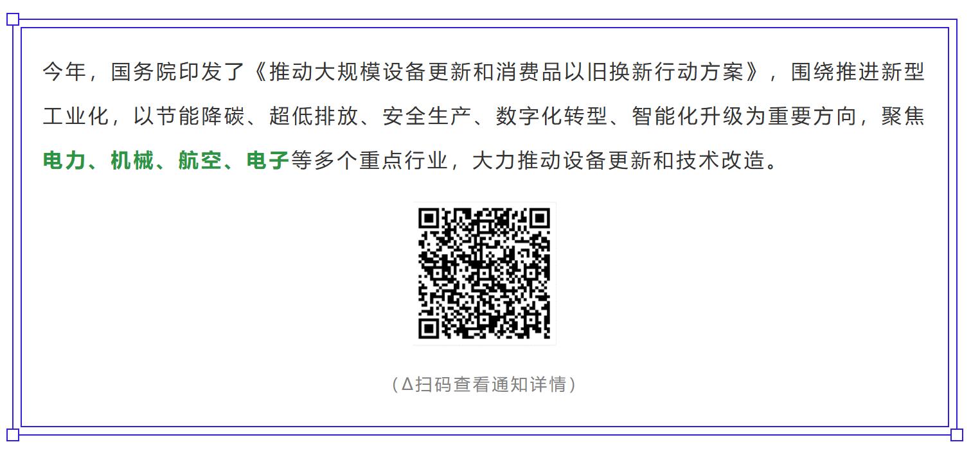
Task: Click the bottom-right corner square handle
Action: coord(956,435)
